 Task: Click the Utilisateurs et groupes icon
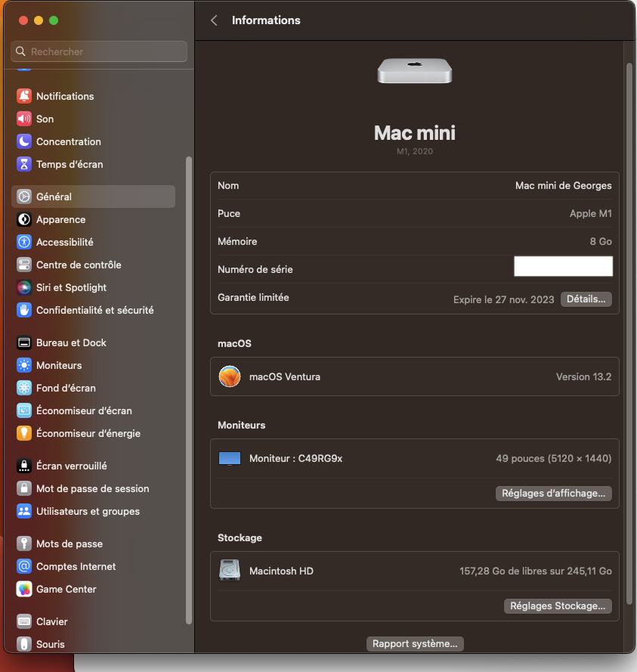pos(24,511)
